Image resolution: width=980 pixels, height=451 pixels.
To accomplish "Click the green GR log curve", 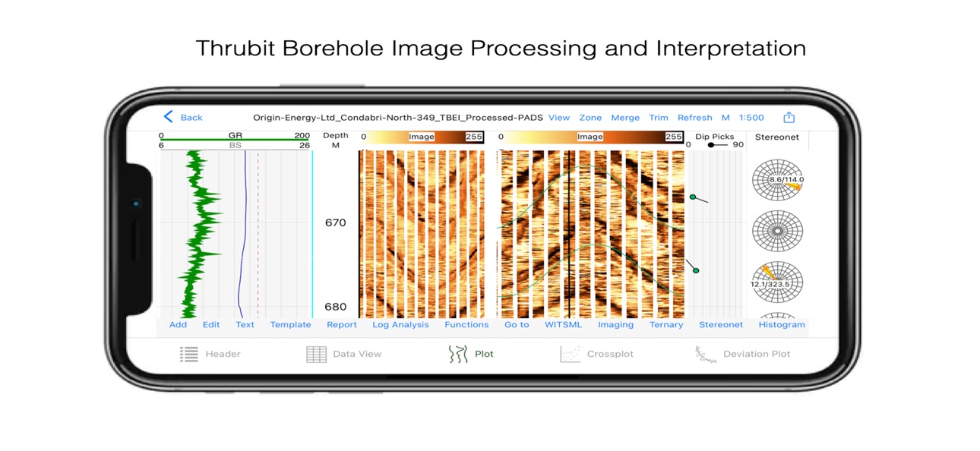I will click(x=199, y=234).
